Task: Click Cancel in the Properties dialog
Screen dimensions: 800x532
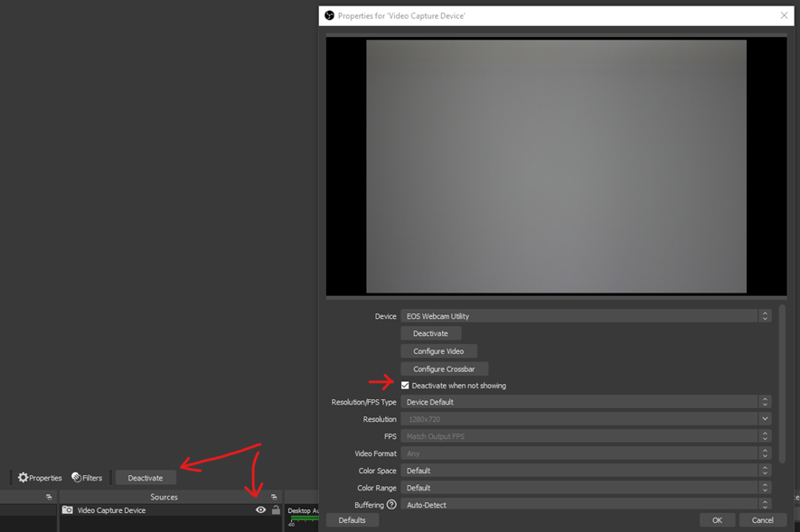Action: [763, 519]
